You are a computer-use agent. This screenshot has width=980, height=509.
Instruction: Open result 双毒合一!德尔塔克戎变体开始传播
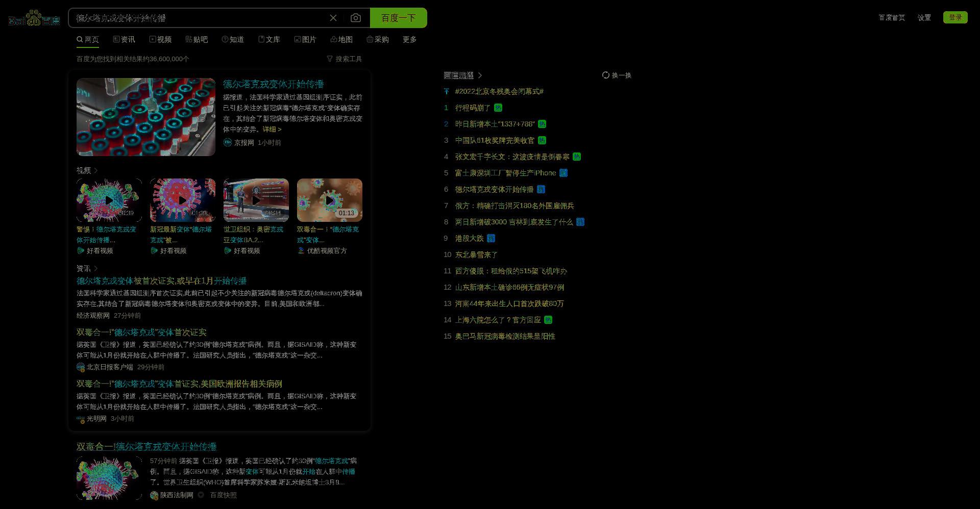pos(147,447)
